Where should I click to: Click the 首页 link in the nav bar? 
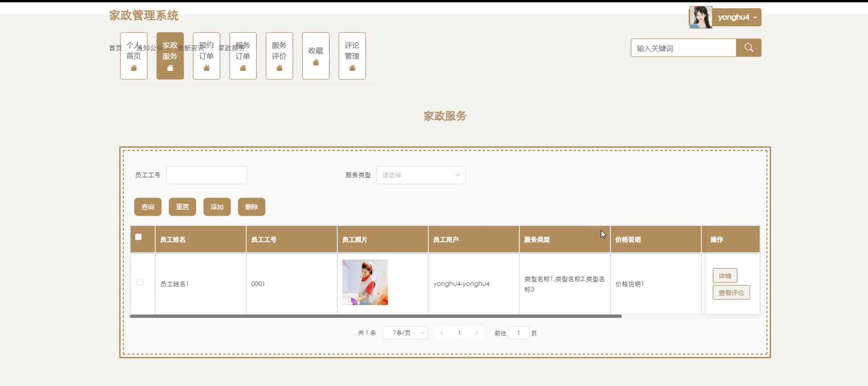click(115, 48)
